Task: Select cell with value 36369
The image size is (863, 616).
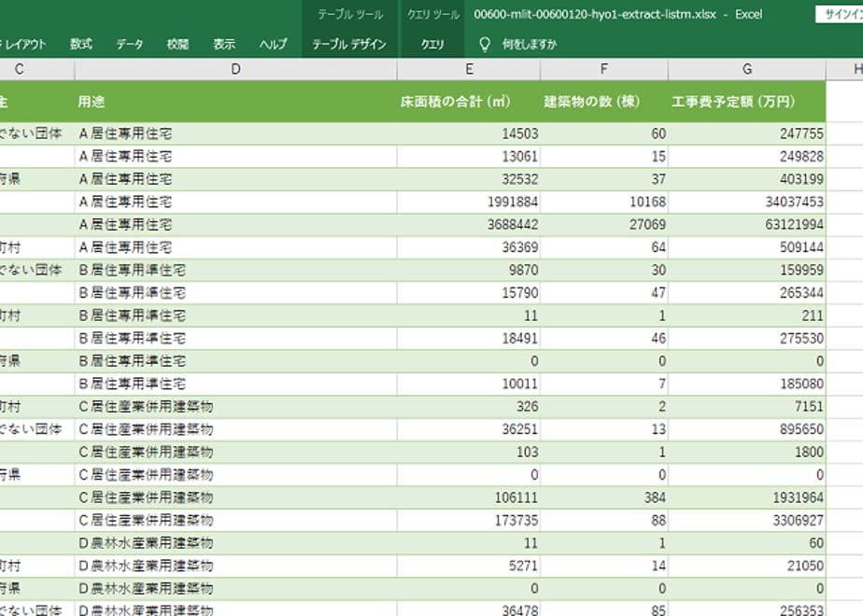Action: (x=468, y=247)
